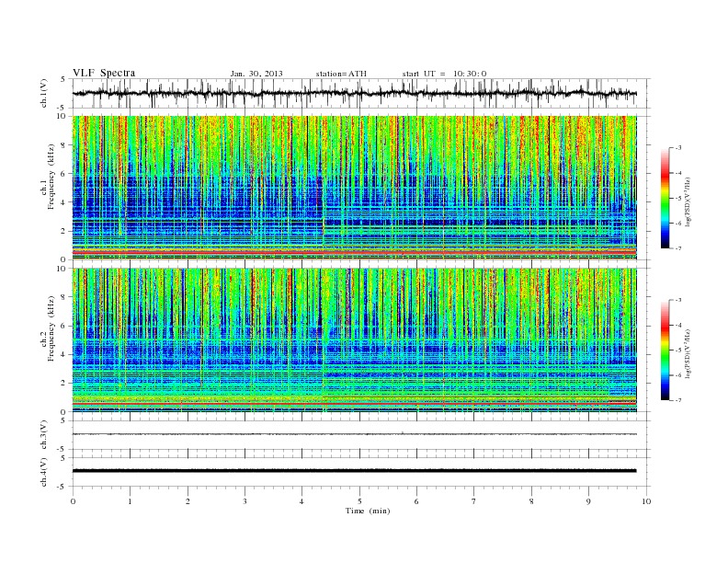This screenshot has width=728, height=563.
Task: Click the ch.1 spectrogram color scale bar
Action: [x=665, y=198]
